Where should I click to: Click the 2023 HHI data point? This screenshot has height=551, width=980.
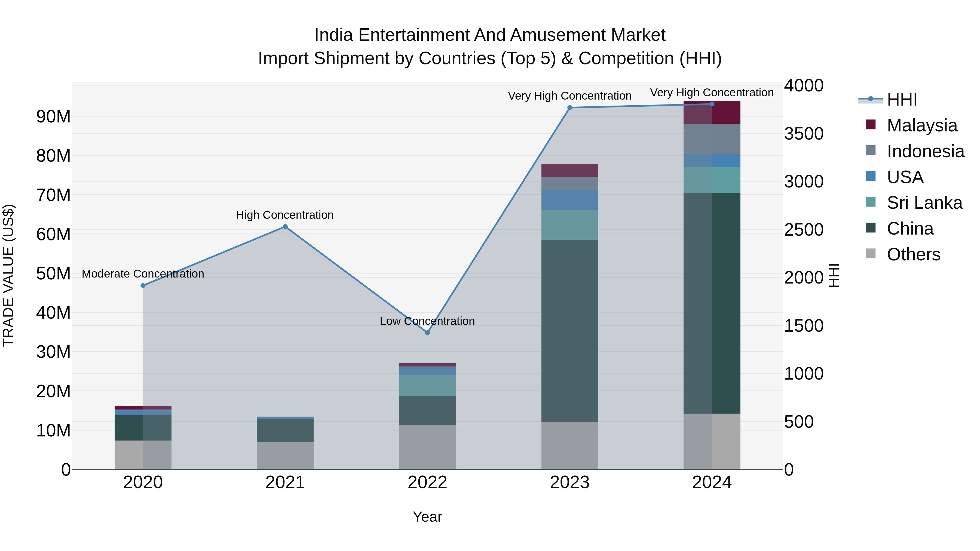(569, 108)
